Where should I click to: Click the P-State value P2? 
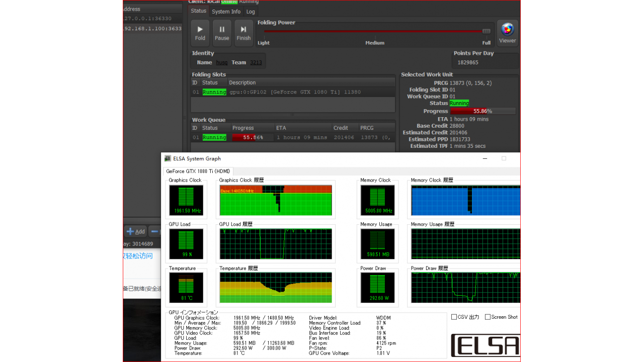tap(379, 348)
